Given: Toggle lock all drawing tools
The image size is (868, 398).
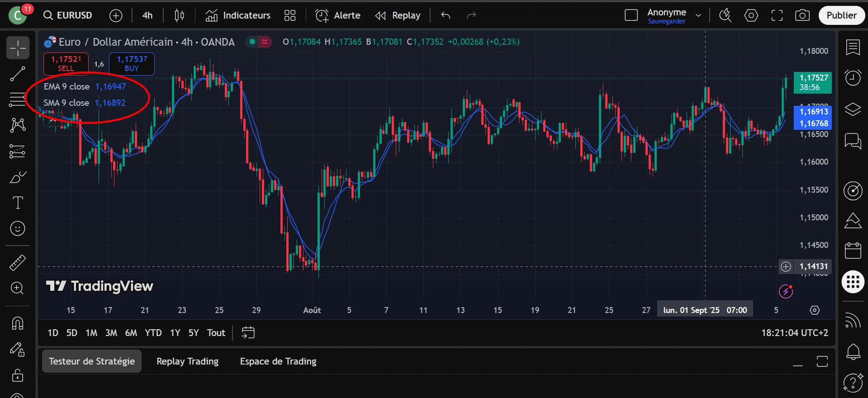Looking at the screenshot, I should (18, 375).
